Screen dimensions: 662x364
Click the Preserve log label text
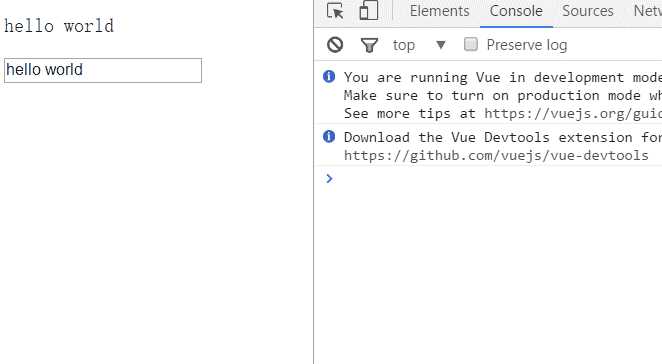point(526,45)
